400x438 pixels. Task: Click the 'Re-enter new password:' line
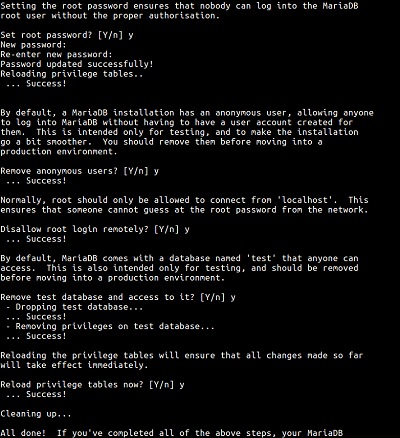point(56,54)
